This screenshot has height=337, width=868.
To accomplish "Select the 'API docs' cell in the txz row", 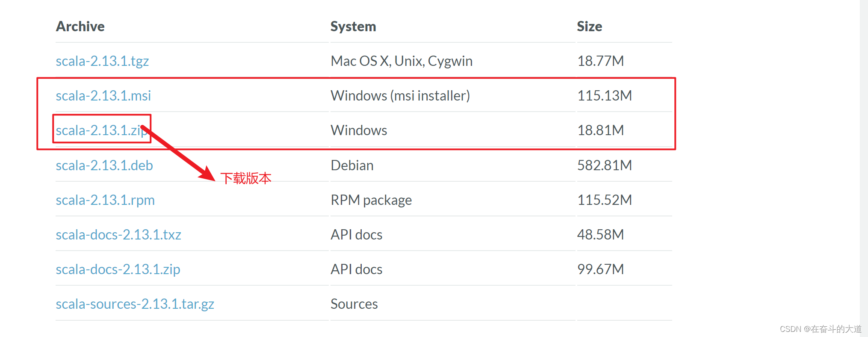I will tap(357, 235).
